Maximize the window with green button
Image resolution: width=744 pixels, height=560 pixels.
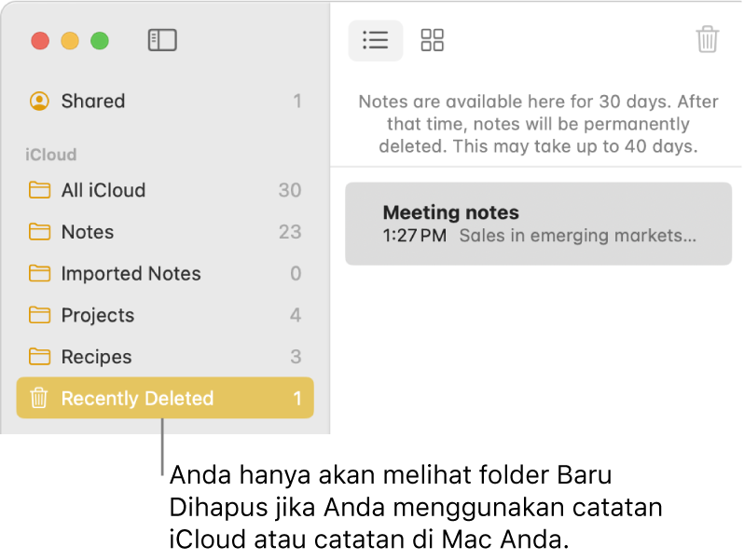100,40
